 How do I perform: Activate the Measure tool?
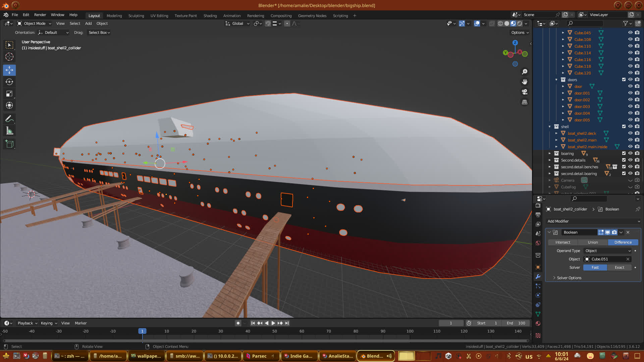click(9, 131)
